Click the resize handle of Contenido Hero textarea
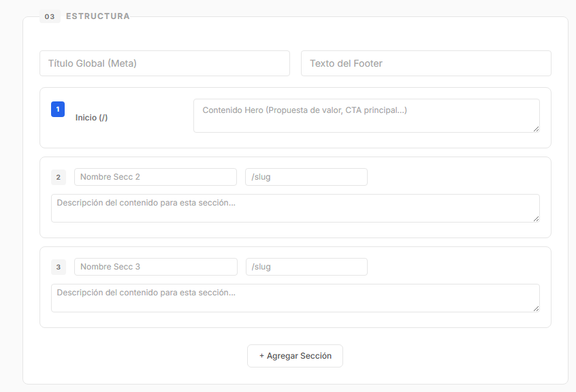Screen dimensions: 576x392 pyautogui.click(x=536, y=129)
